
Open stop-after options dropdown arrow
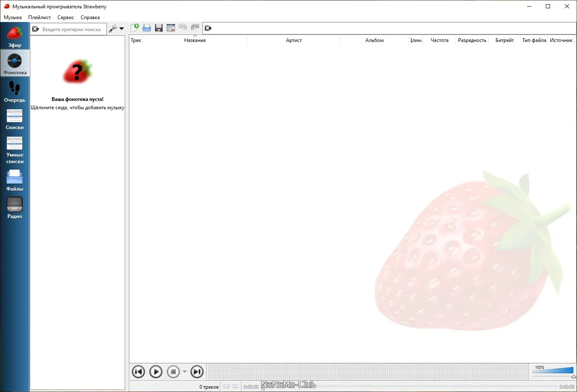point(185,372)
